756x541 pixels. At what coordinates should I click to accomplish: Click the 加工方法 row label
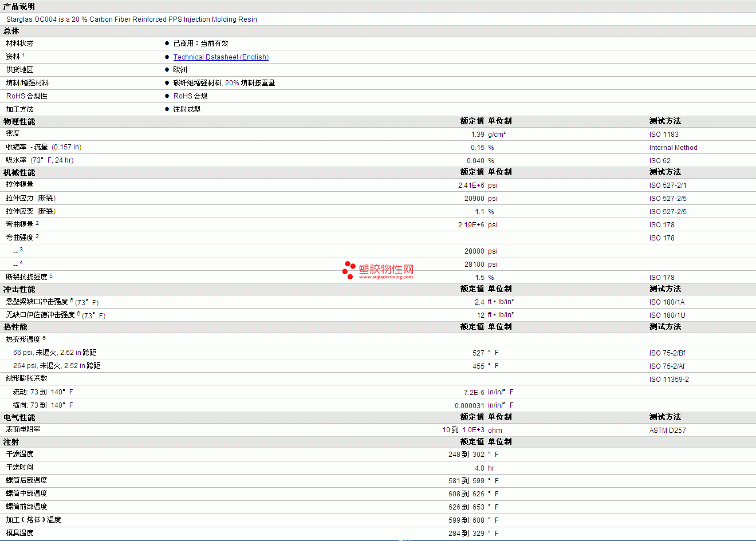[x=20, y=109]
